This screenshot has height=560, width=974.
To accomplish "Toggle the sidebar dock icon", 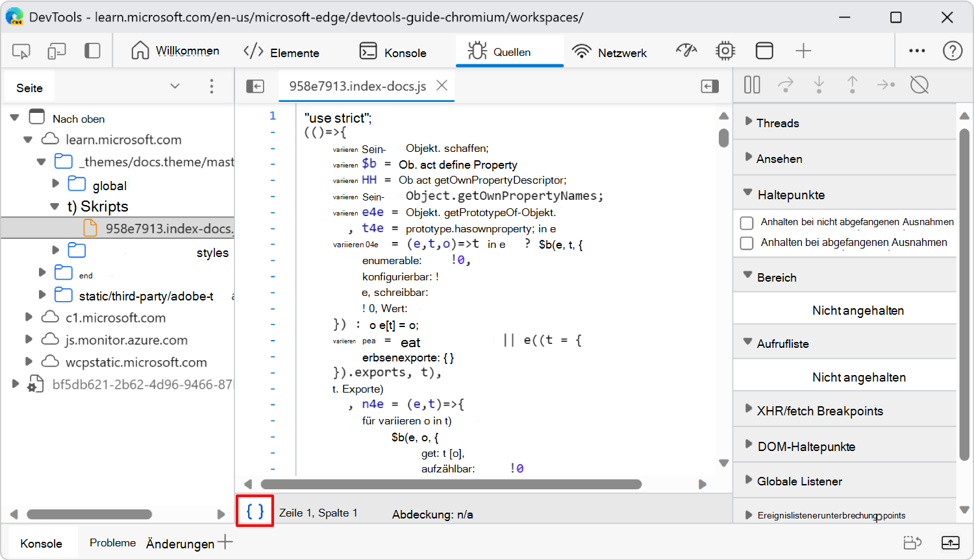I will click(x=92, y=51).
